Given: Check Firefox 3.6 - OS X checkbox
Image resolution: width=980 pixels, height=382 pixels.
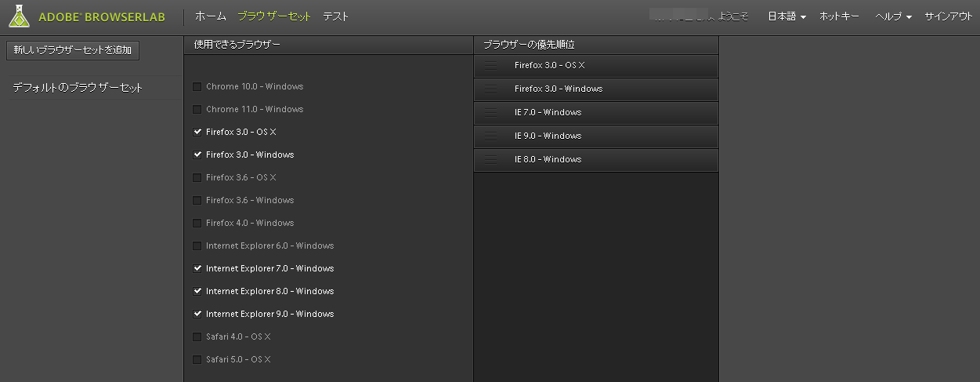Looking at the screenshot, I should tap(197, 177).
